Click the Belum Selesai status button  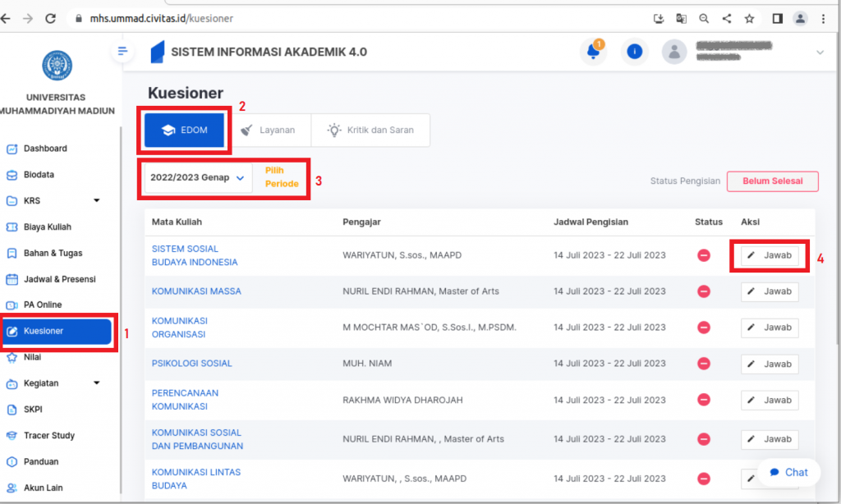[772, 181]
